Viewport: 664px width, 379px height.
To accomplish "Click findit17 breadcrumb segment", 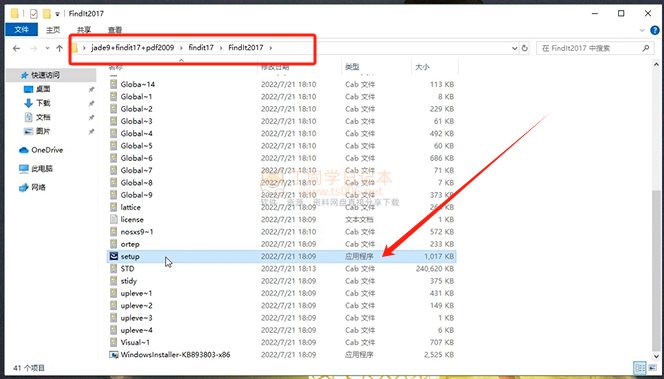I will (201, 47).
